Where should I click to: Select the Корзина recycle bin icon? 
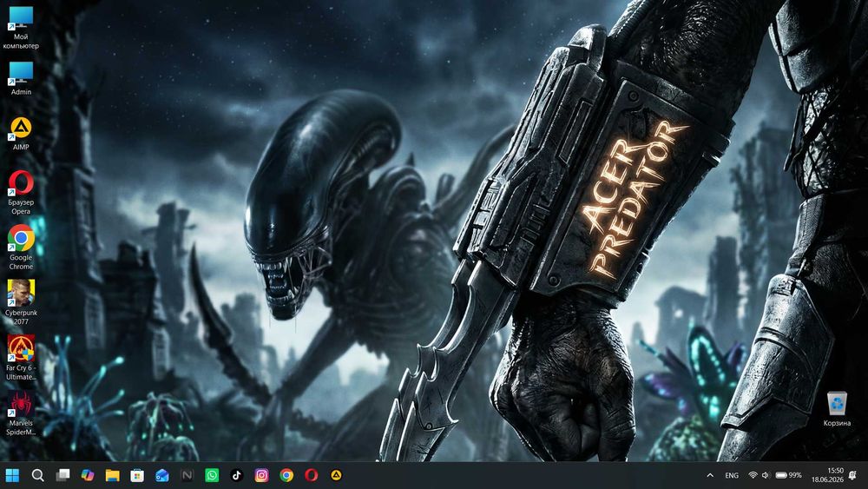[x=837, y=409]
